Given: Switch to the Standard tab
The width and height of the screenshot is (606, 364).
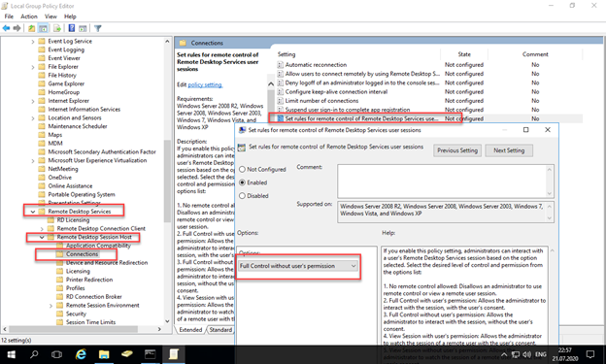Looking at the screenshot, I should click(220, 330).
